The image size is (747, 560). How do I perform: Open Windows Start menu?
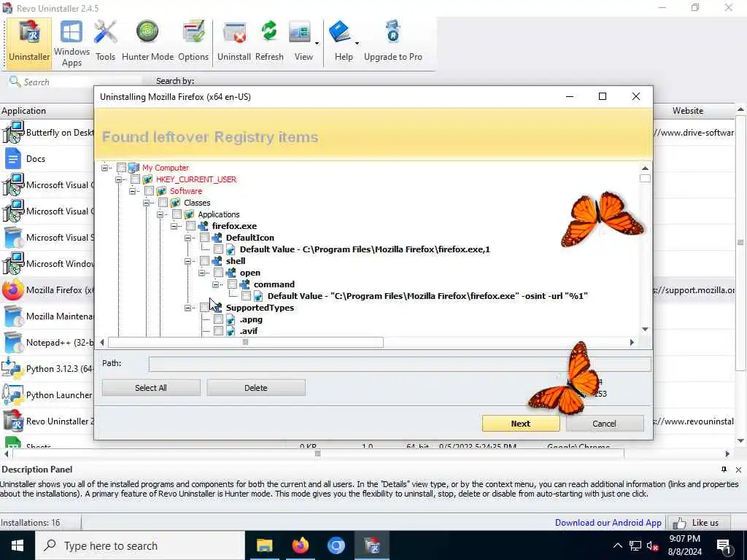[18, 545]
